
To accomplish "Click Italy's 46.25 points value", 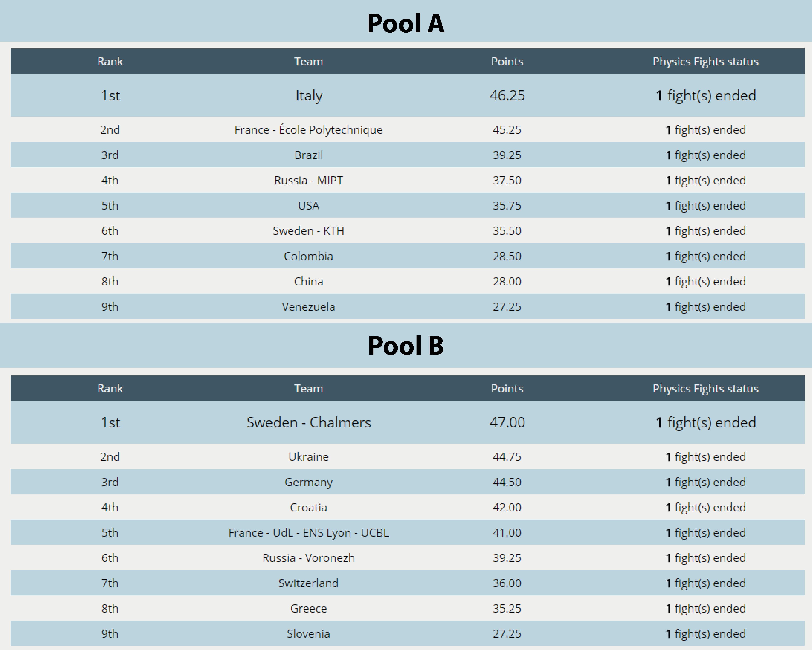I will click(x=507, y=96).
